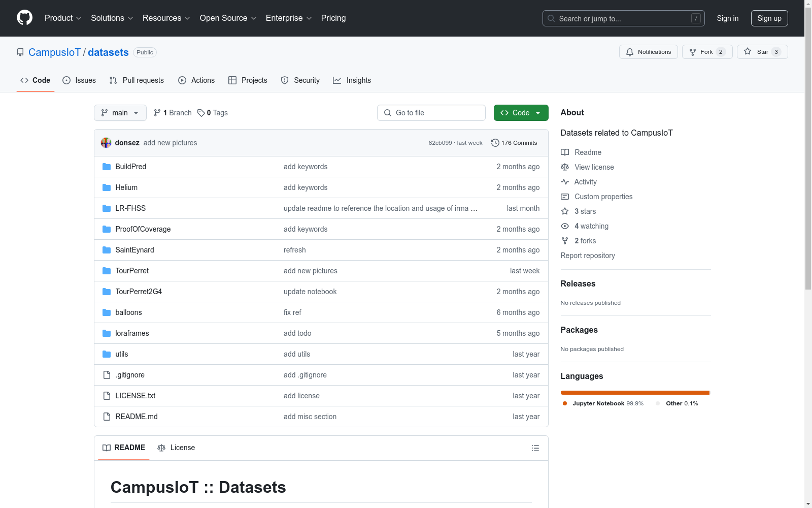
Task: Click the Helium folder icon
Action: click(x=107, y=187)
